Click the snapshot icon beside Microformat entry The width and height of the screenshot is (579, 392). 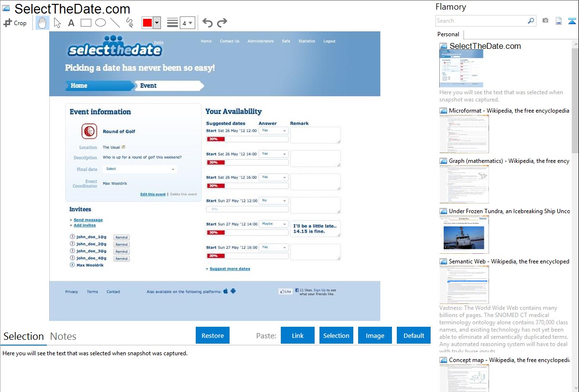point(443,111)
